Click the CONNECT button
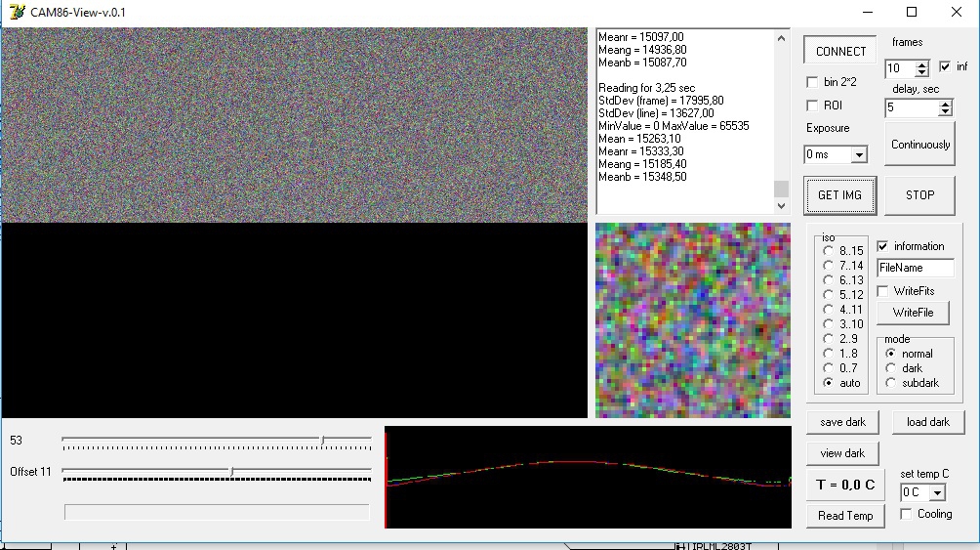980x550 pixels. click(840, 52)
